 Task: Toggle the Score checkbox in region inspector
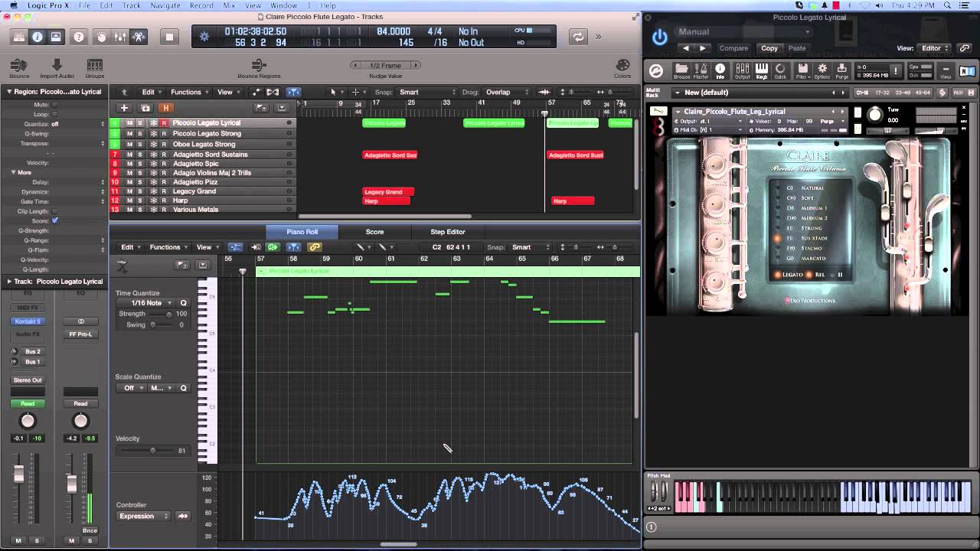click(54, 220)
